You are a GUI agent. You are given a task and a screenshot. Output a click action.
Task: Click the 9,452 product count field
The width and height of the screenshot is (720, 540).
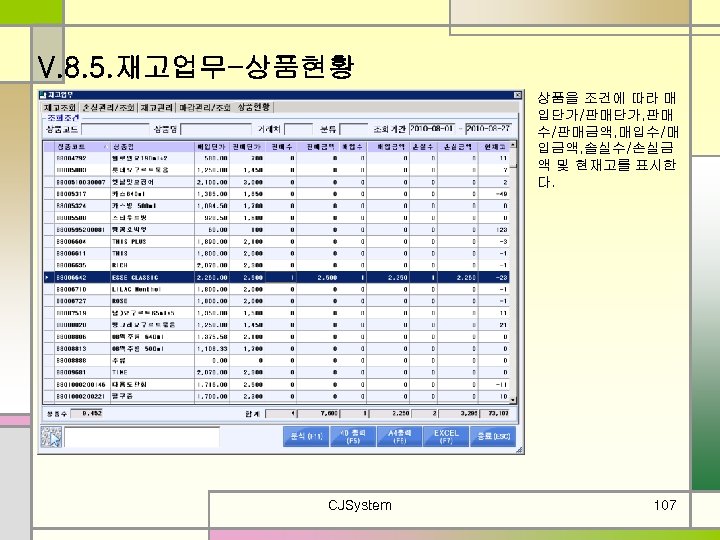(87, 413)
